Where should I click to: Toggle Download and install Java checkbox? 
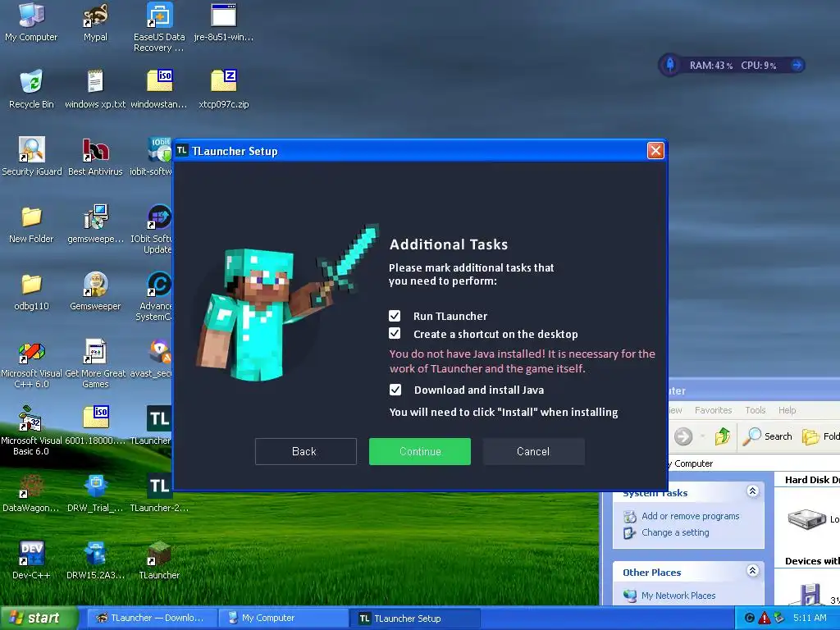tap(395, 390)
